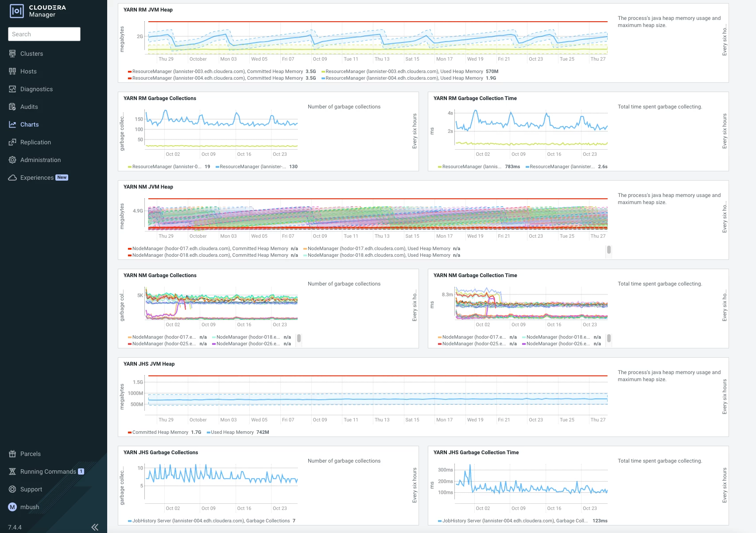The height and width of the screenshot is (533, 756).
Task: Open the YARN RM JVM Heap chart title
Action: [148, 10]
